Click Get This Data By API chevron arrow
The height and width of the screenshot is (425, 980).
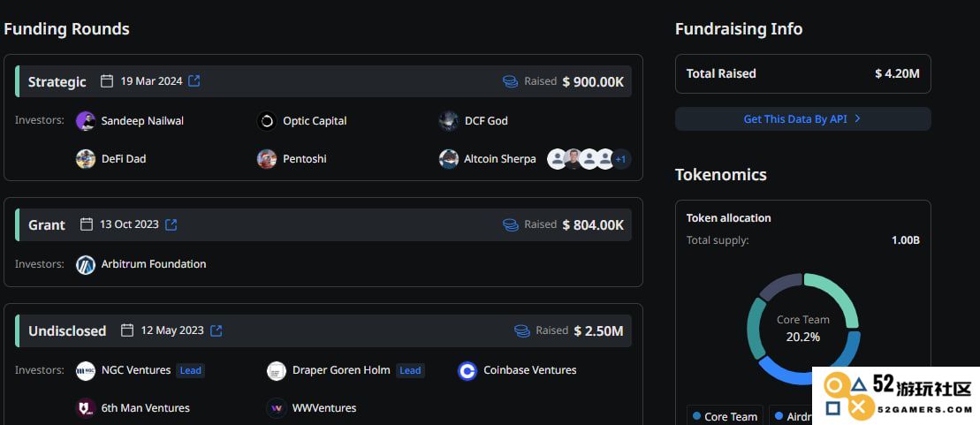coord(857,118)
